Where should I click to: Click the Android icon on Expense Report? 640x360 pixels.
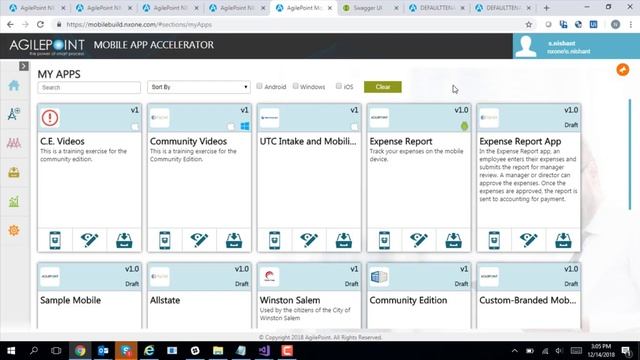464,126
